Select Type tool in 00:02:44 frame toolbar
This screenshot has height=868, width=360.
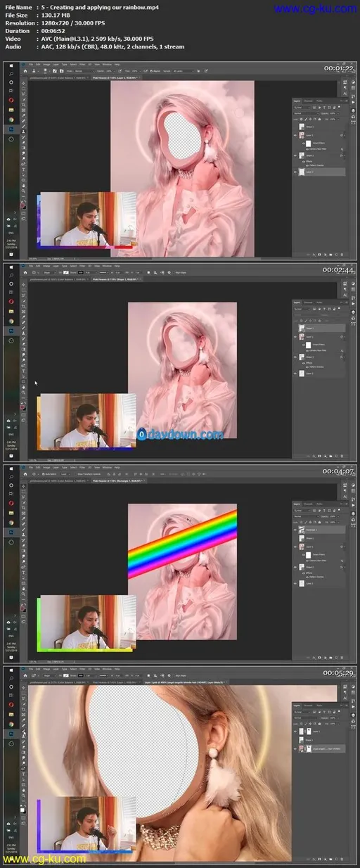pos(23,371)
